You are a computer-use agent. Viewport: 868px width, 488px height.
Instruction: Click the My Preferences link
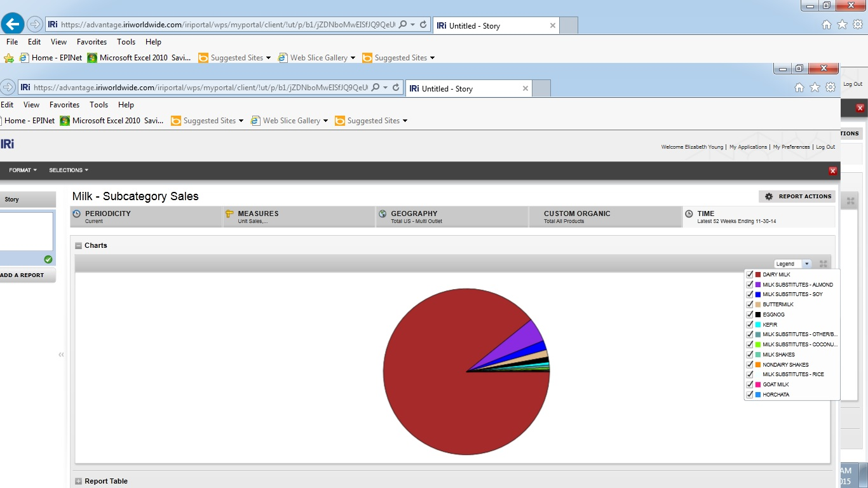(791, 147)
